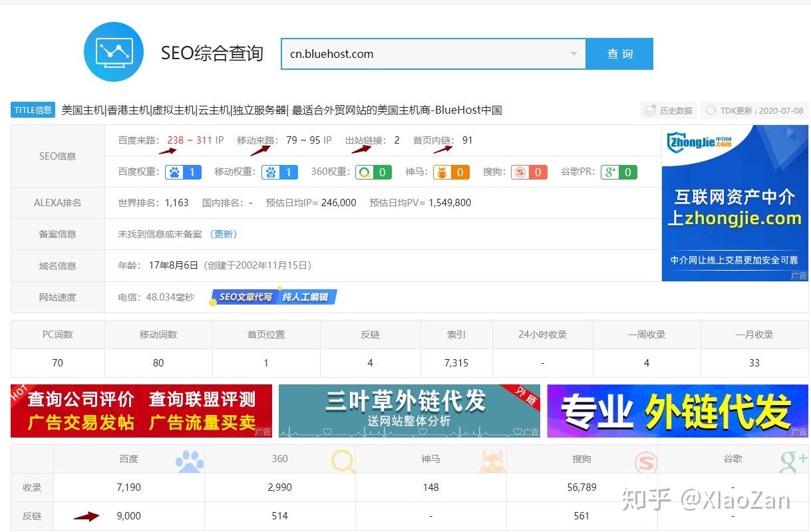Click 电信: 48.034毫秒 speed value

click(x=156, y=297)
